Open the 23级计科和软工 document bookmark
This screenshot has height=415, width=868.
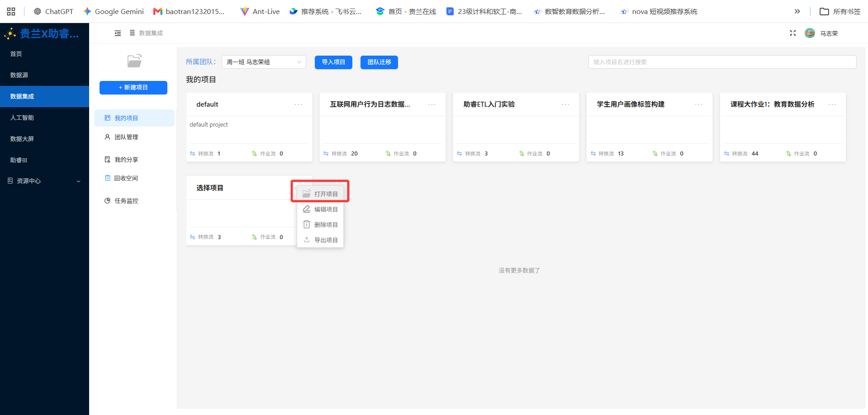484,11
